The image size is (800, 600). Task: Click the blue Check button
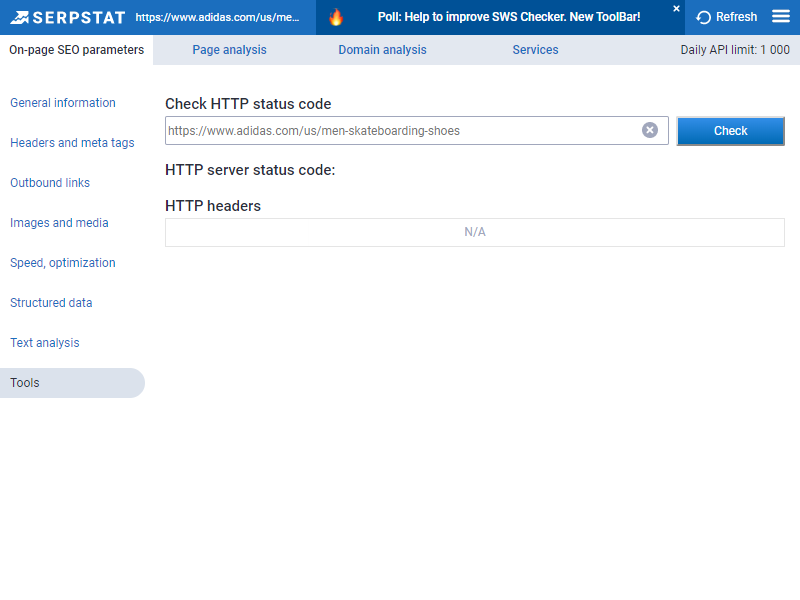(x=730, y=131)
